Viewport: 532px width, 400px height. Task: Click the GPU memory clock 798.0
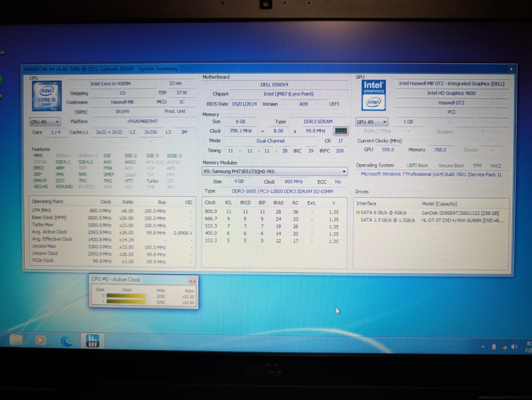tap(440, 150)
